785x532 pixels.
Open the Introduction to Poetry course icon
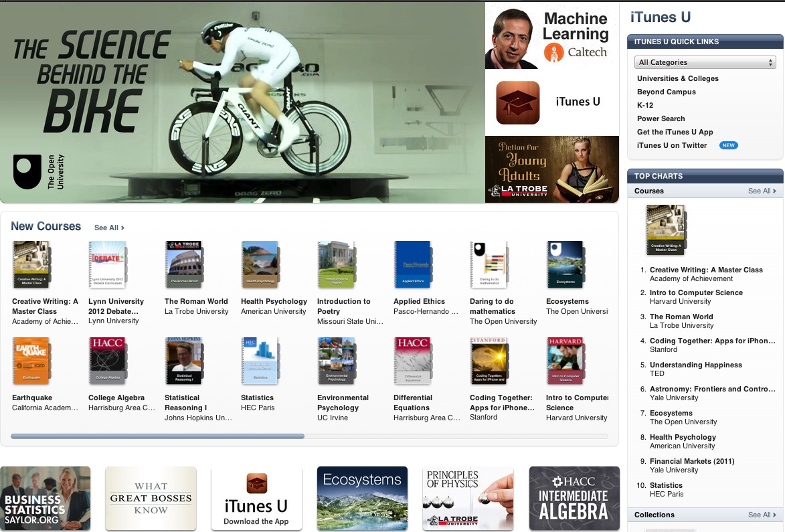(337, 265)
